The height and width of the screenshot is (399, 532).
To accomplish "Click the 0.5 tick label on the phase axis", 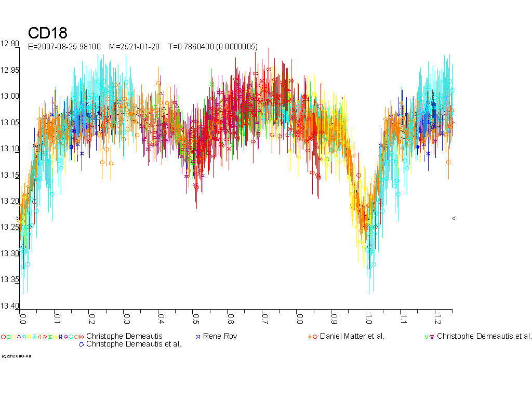I will pyautogui.click(x=195, y=315).
